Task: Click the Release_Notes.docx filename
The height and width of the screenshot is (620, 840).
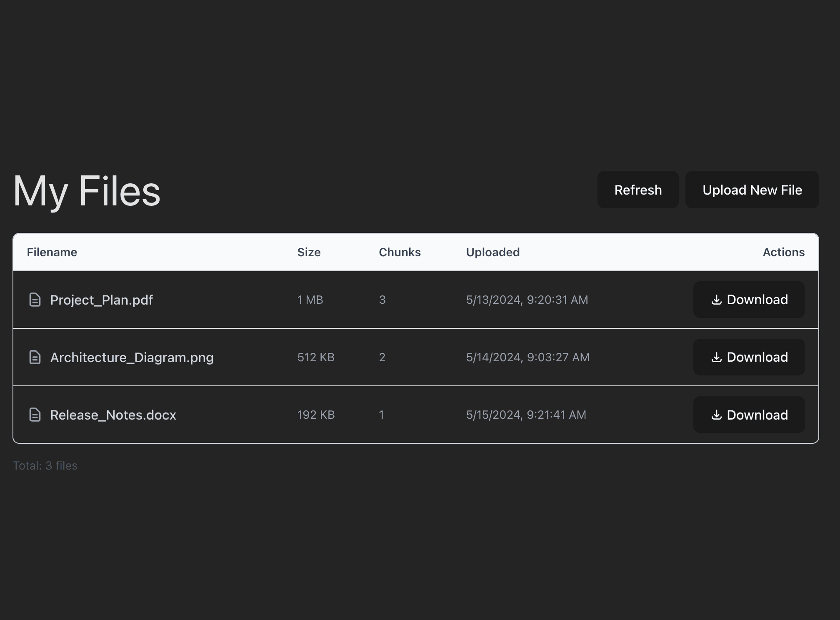Action: 113,415
